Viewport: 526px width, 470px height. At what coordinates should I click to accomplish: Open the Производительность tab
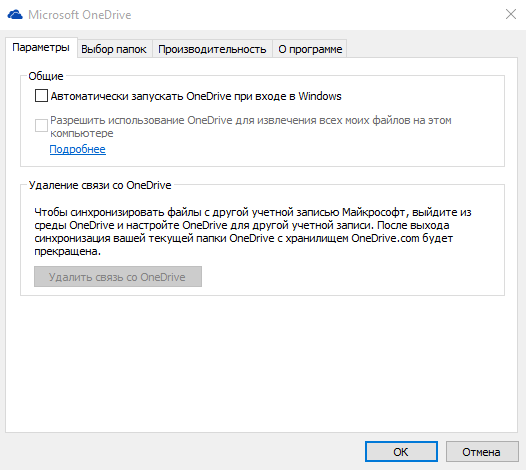(212, 49)
